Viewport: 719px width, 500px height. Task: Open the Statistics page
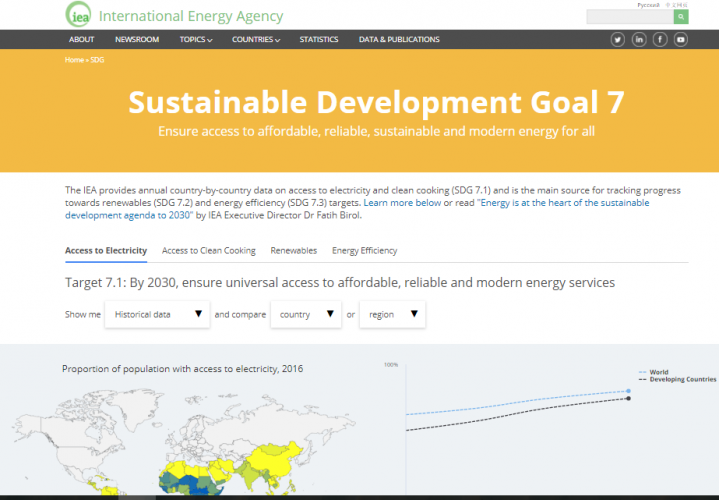coord(319,39)
